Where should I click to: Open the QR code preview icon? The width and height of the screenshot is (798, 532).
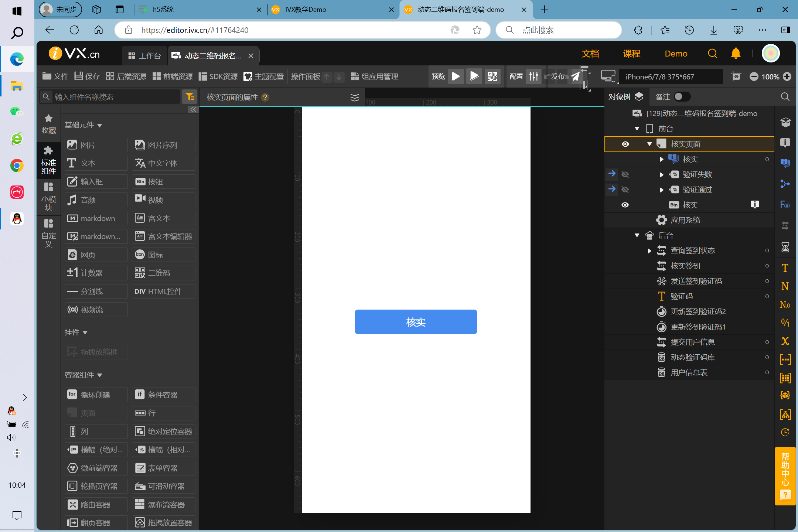tap(492, 76)
